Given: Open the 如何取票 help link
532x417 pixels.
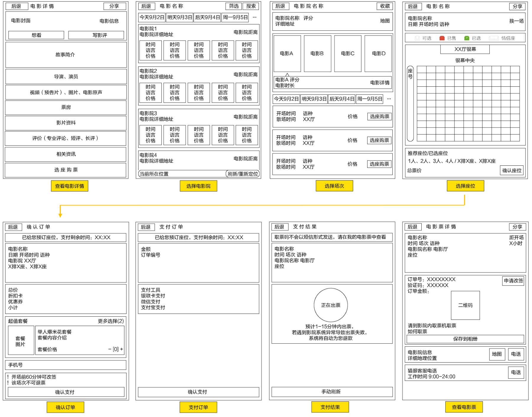Looking at the screenshot, I should click(417, 331).
